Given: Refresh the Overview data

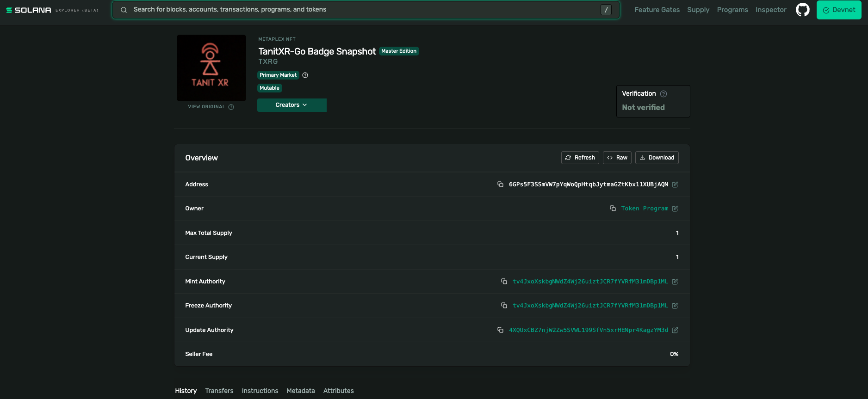Looking at the screenshot, I should 580,158.
